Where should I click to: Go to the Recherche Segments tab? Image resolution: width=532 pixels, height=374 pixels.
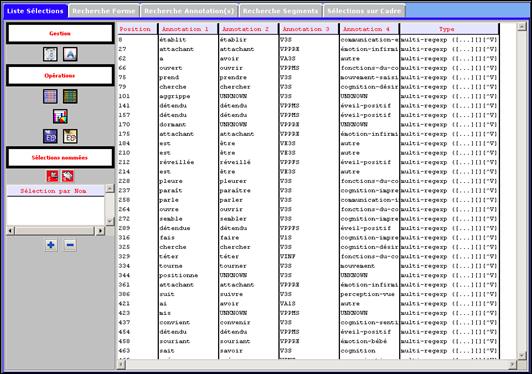[x=281, y=11]
